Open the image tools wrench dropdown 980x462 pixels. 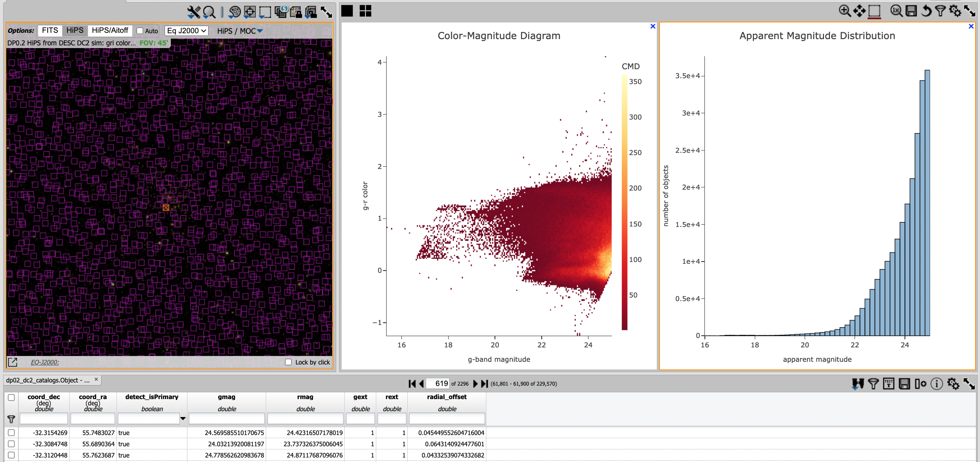coord(194,12)
